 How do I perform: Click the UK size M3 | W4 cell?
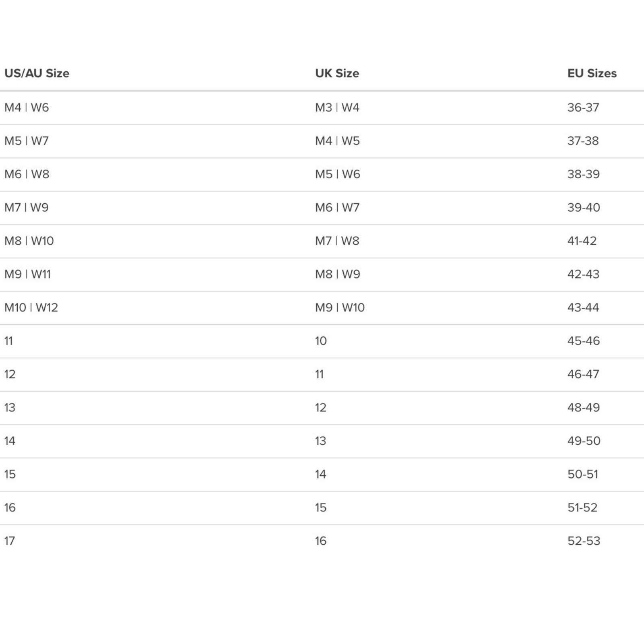(337, 107)
